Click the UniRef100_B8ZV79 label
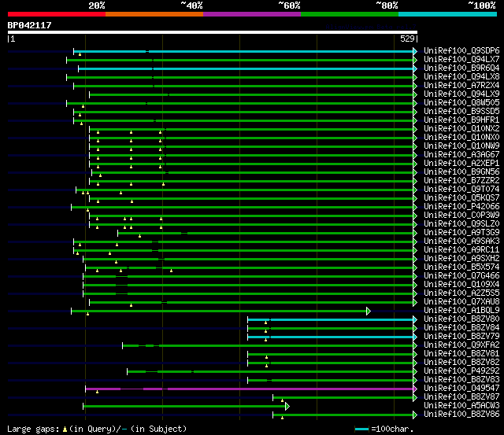 point(461,337)
